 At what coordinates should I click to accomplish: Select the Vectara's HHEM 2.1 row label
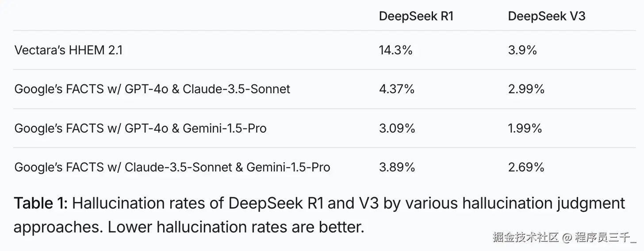pos(69,50)
